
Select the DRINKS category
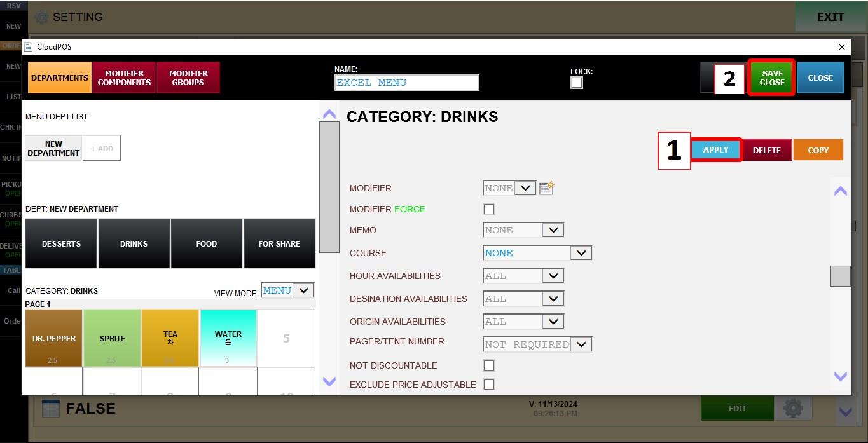(134, 243)
